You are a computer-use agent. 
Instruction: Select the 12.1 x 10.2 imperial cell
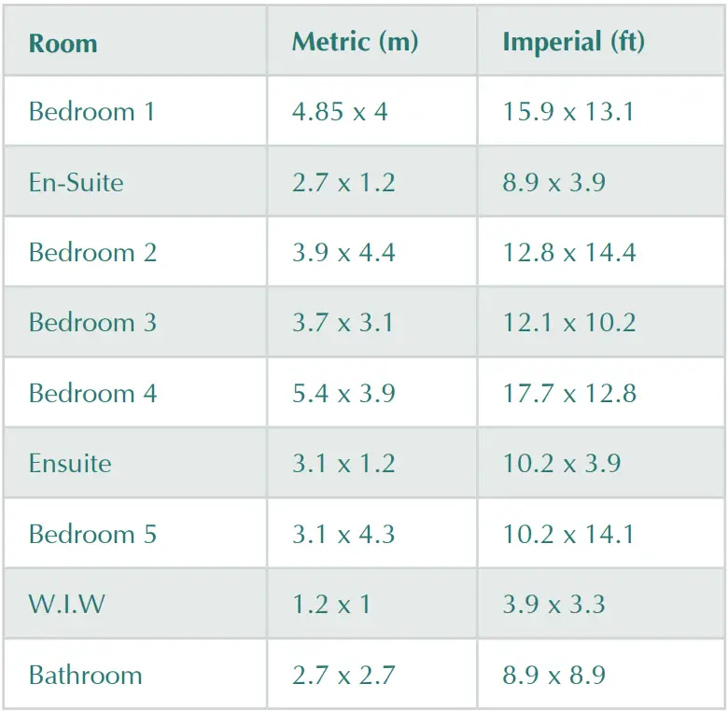pos(569,323)
